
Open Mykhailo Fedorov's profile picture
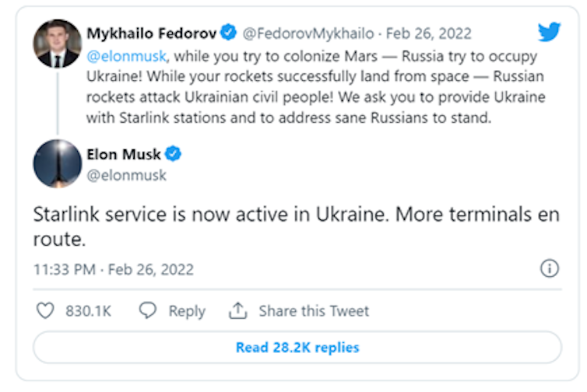[58, 44]
